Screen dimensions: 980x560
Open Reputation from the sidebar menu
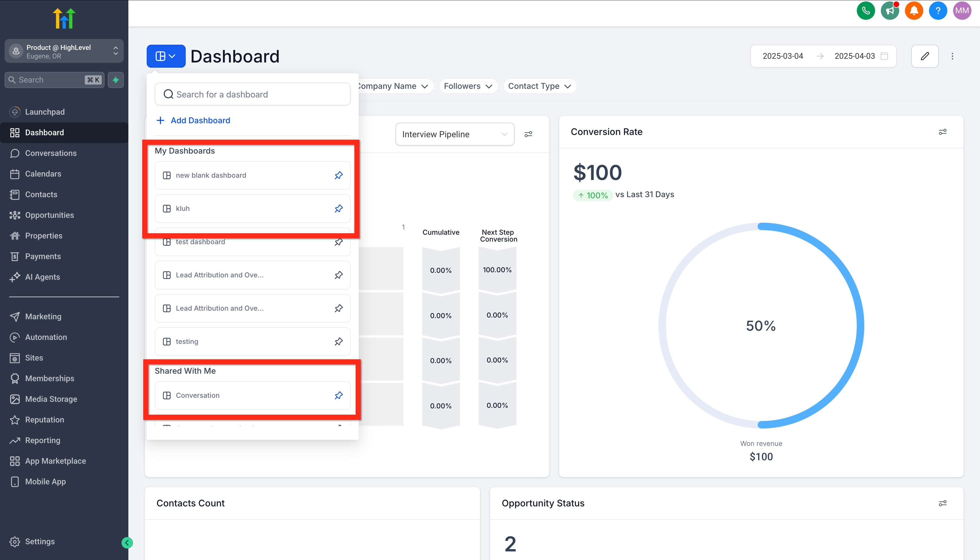coord(45,420)
